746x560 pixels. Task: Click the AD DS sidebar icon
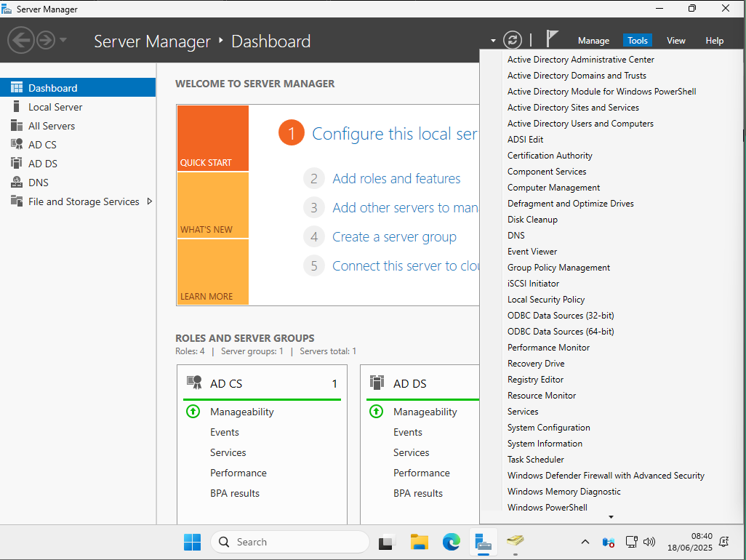tap(17, 163)
